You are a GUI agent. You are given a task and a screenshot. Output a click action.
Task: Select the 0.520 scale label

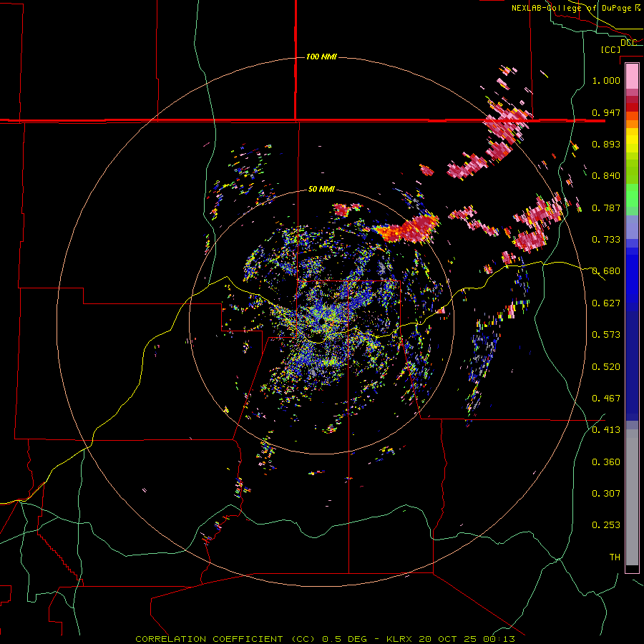pos(606,367)
